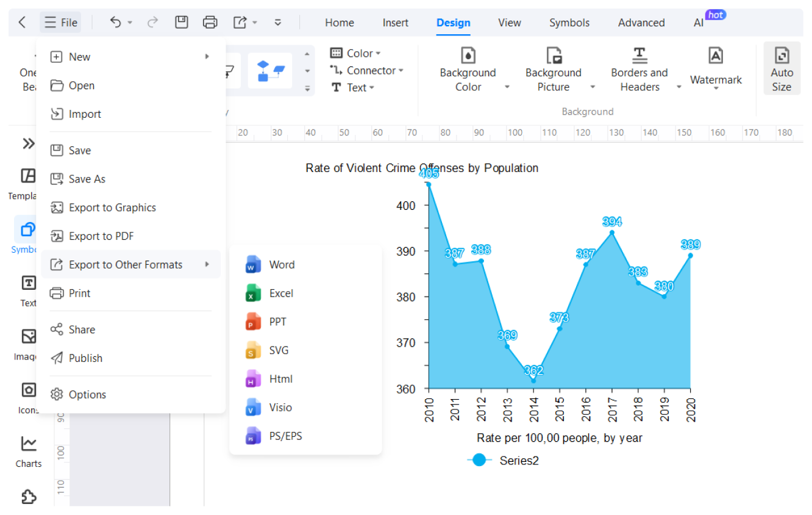Choose Open from the File menu
The height and width of the screenshot is (515, 812).
point(131,85)
